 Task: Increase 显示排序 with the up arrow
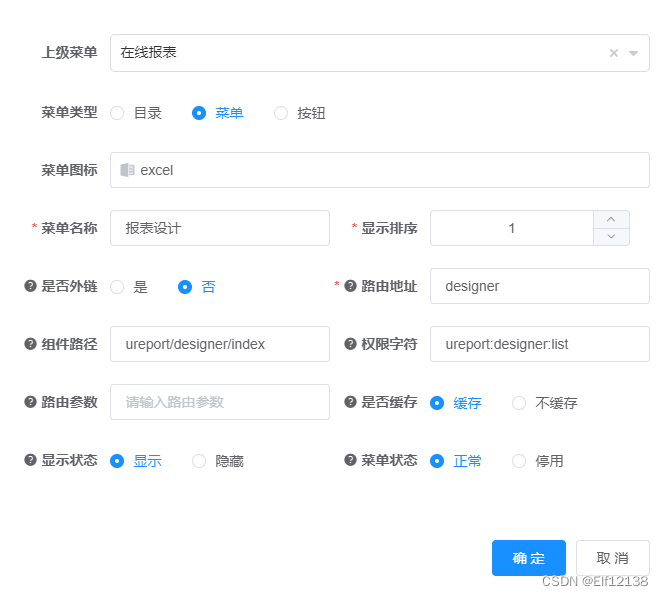[611, 219]
